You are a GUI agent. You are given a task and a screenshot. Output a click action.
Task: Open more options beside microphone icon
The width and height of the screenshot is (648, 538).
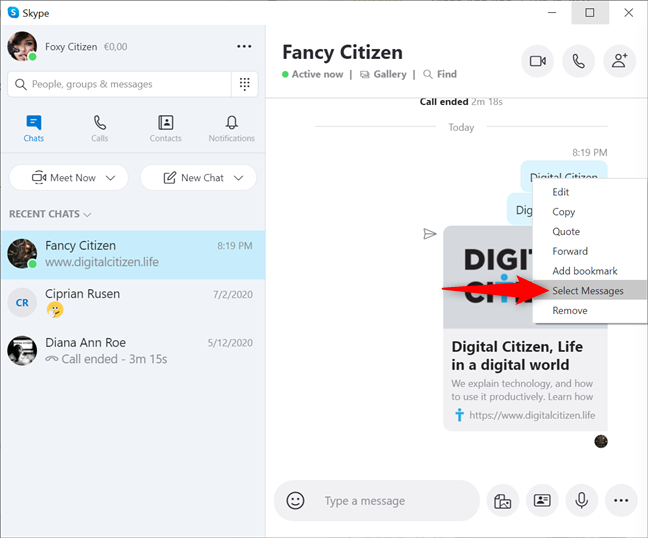(621, 500)
